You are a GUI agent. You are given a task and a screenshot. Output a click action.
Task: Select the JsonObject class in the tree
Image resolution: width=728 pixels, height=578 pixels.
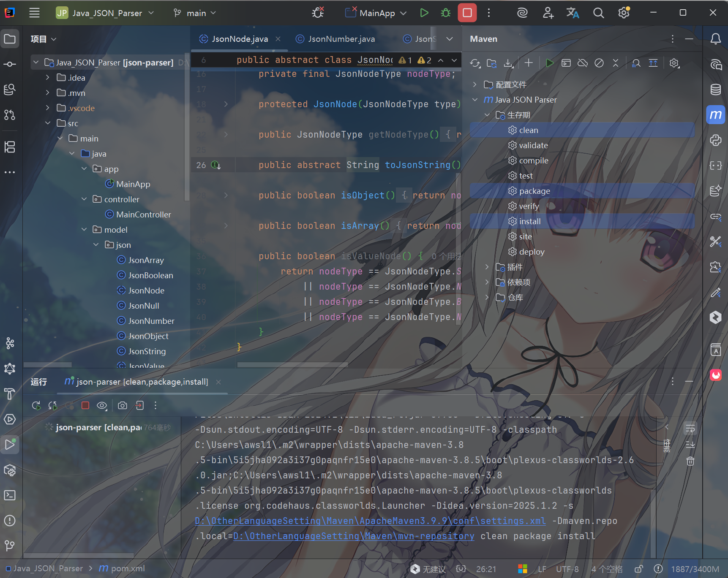pyautogui.click(x=148, y=336)
